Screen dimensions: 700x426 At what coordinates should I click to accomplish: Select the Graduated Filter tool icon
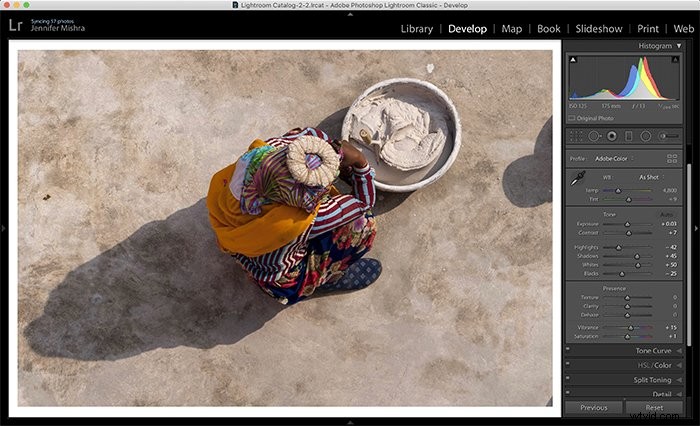point(629,136)
